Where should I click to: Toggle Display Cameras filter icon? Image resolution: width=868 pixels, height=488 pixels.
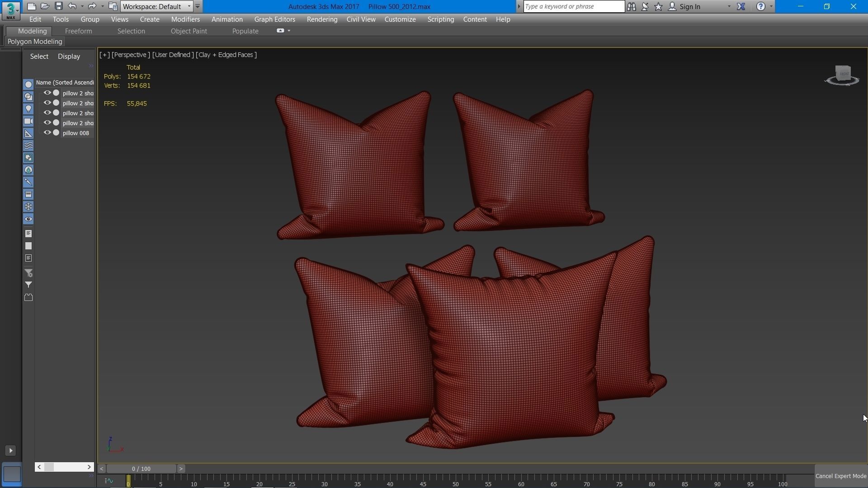pyautogui.click(x=28, y=121)
